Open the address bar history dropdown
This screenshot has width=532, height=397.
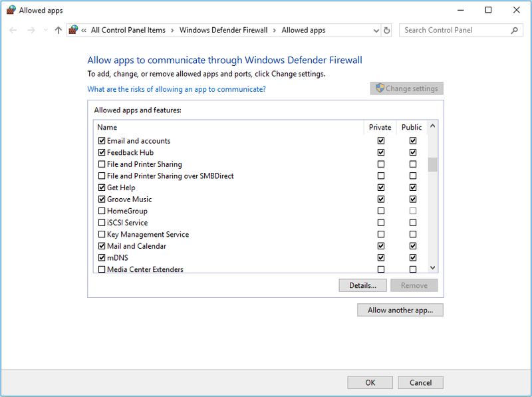click(x=376, y=31)
